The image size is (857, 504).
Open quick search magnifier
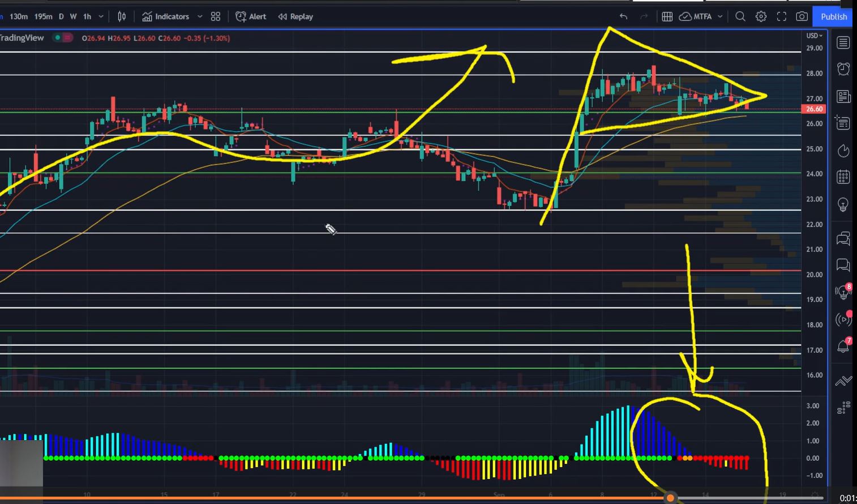pos(740,16)
